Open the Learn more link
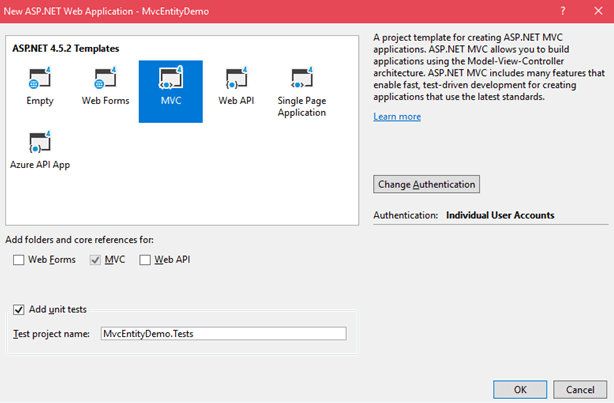This screenshot has height=403, width=614. (397, 117)
